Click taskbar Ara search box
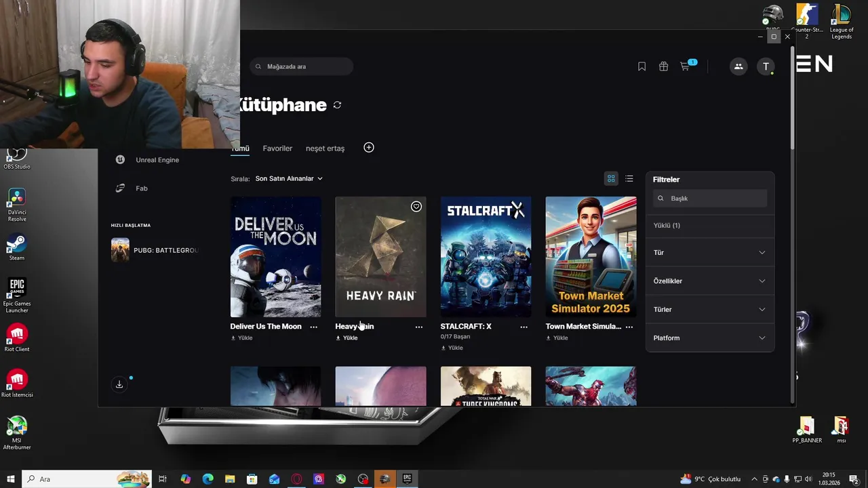 (87, 479)
